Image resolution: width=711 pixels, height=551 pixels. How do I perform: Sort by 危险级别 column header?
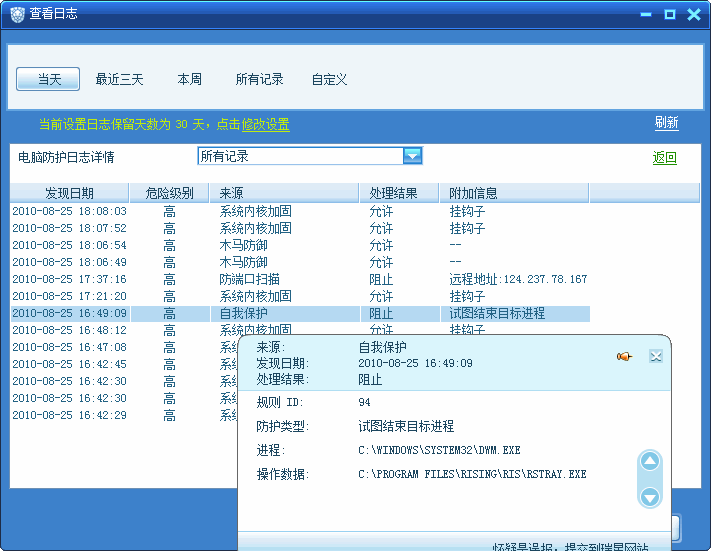tap(169, 193)
